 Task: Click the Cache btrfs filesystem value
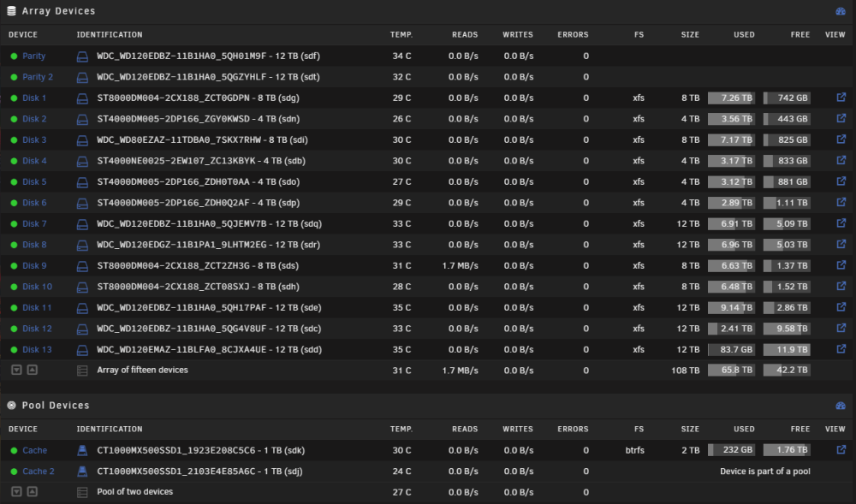[635, 451]
